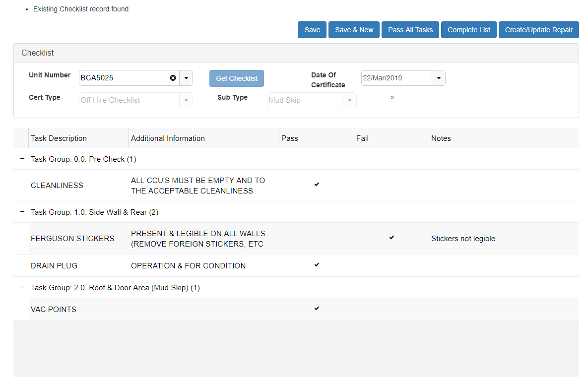Toggle Fail checkmark for FERGUSON STICKERS
Viewport: 588px width, 382px height.
(392, 238)
